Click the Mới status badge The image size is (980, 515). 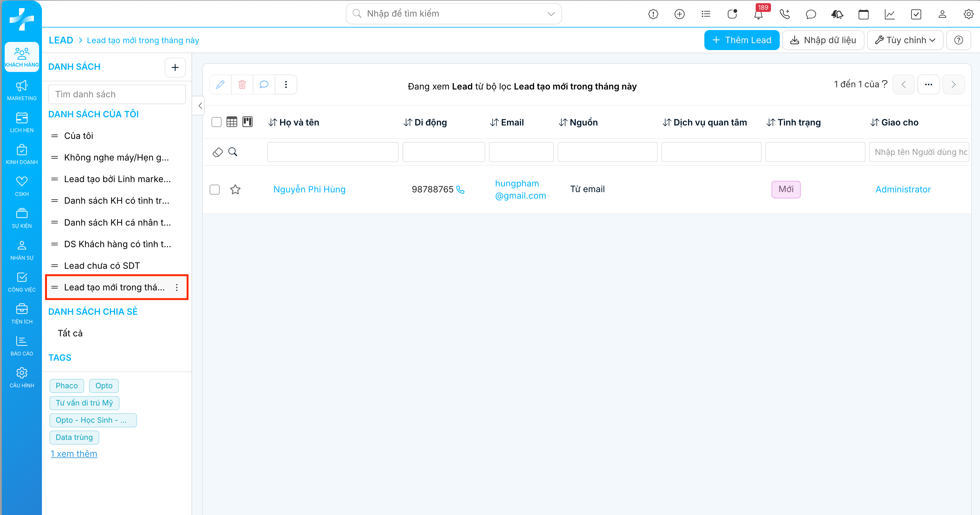point(786,189)
